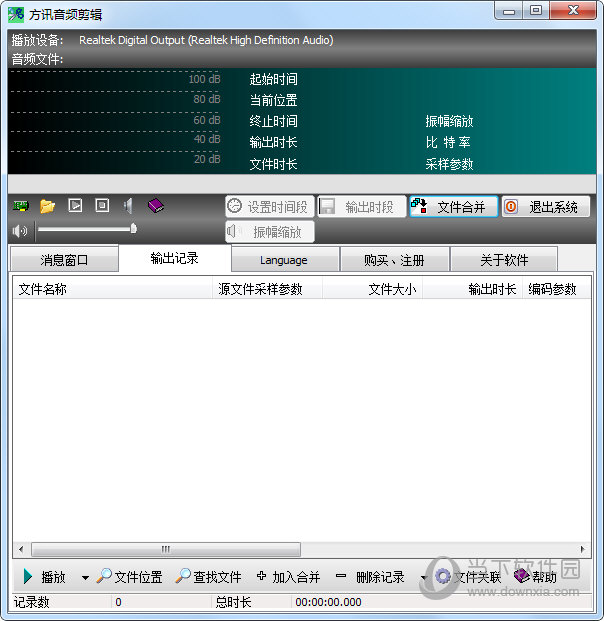Click 设置时间段 button

[x=270, y=206]
